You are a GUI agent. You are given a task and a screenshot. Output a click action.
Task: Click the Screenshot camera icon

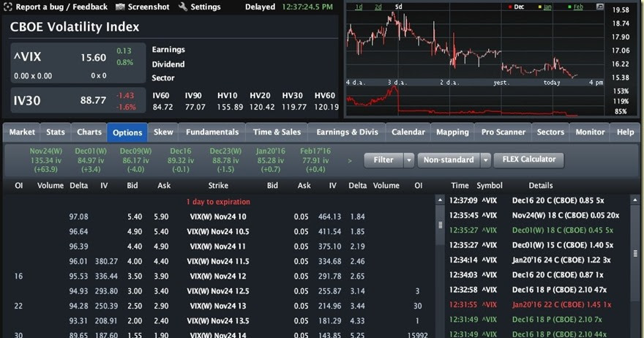click(120, 7)
